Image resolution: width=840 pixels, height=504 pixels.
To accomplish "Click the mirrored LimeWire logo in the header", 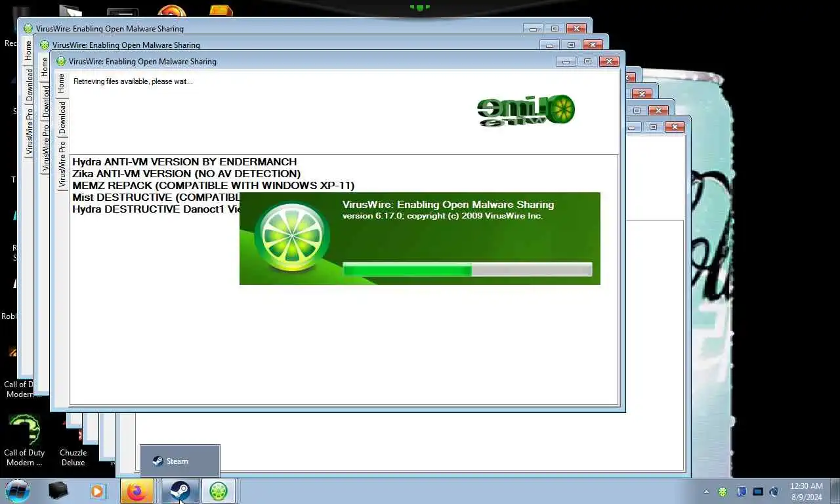I will (526, 110).
